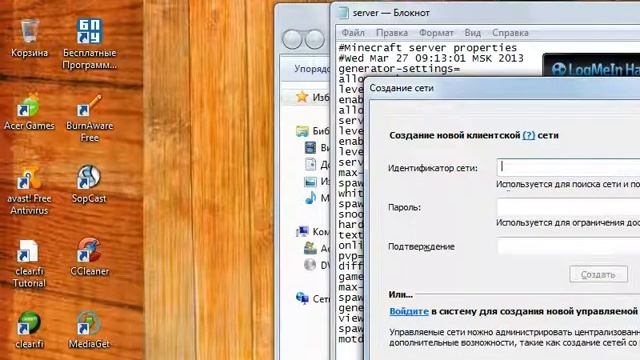Select Видео library icon in Explorer
640x360 pixels.
point(310,148)
